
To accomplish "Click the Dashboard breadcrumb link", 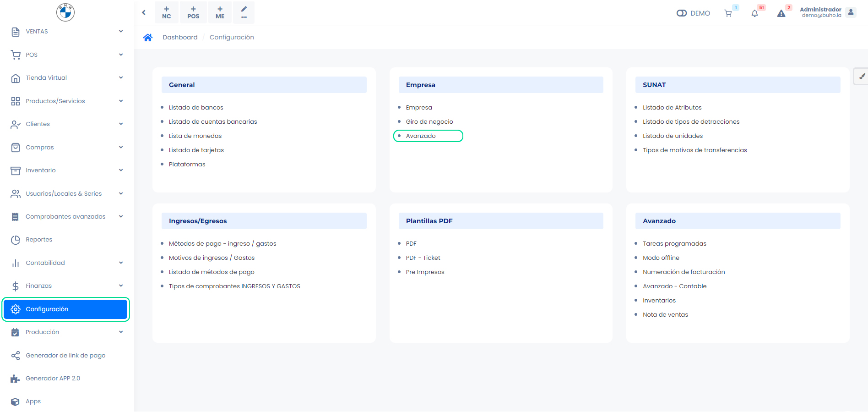I will [x=180, y=38].
